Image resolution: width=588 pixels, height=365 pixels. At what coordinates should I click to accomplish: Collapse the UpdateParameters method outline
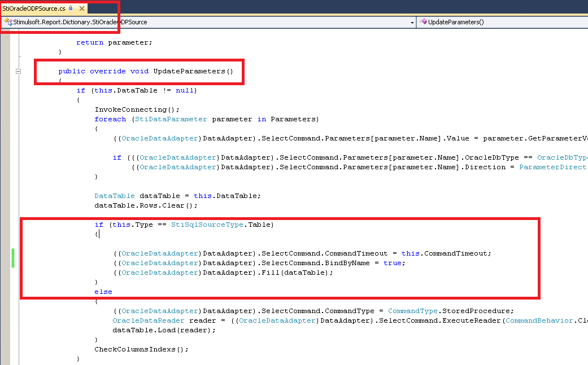(18, 71)
